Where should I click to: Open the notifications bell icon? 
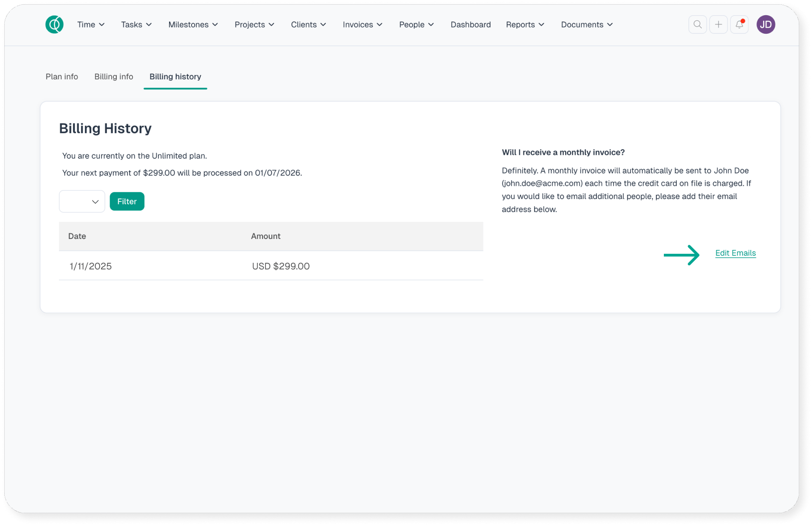point(739,25)
